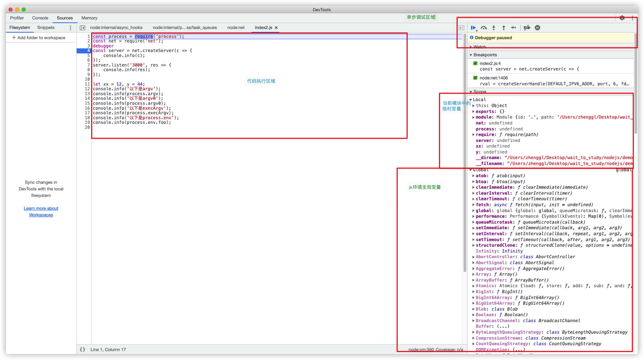The width and height of the screenshot is (644, 360).
Task: Select the Sources tab
Action: [65, 18]
